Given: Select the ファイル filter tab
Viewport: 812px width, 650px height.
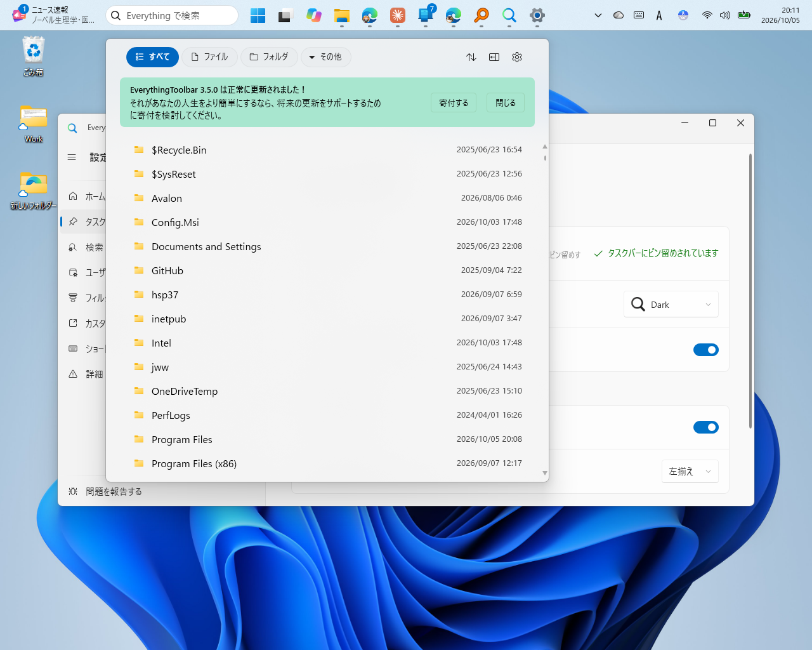Looking at the screenshot, I should tap(210, 57).
